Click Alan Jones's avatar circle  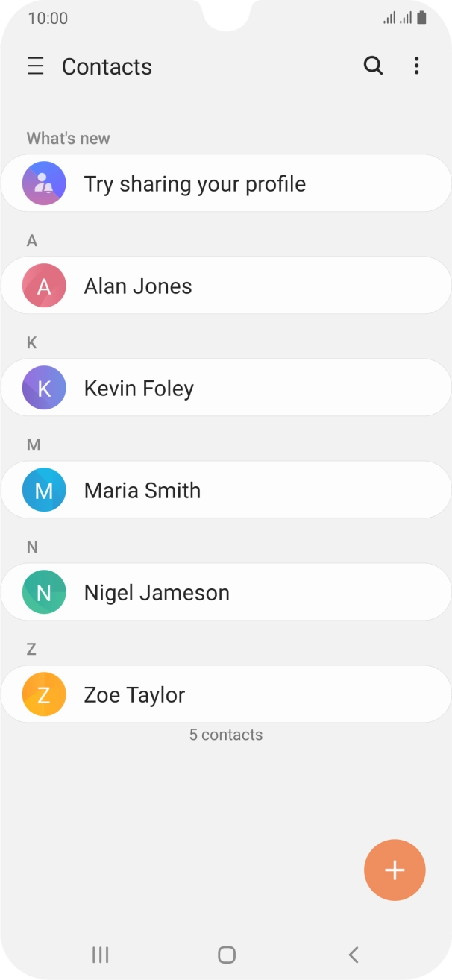[x=43, y=285]
